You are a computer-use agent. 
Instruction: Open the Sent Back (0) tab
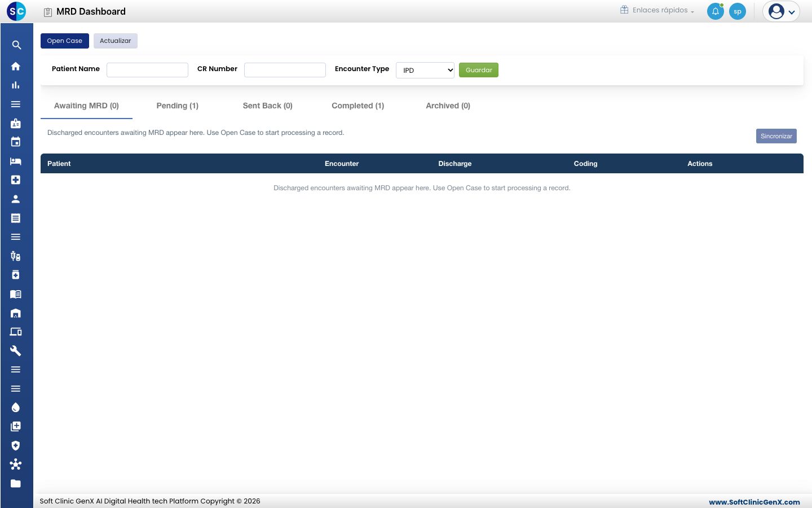click(x=268, y=106)
